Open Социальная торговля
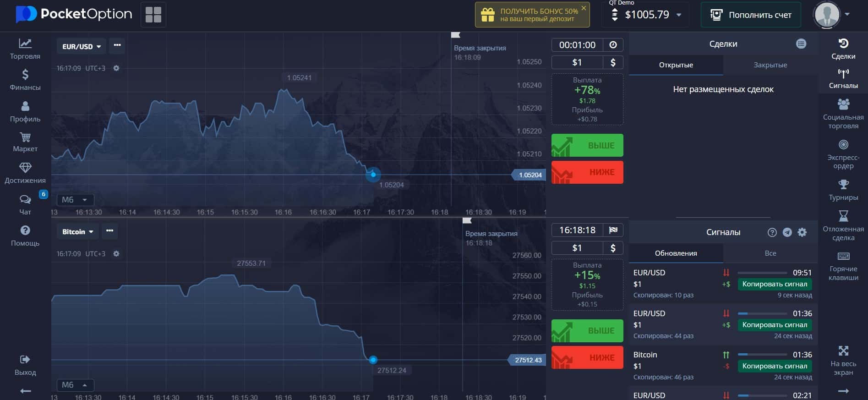The image size is (868, 400). pos(843,114)
